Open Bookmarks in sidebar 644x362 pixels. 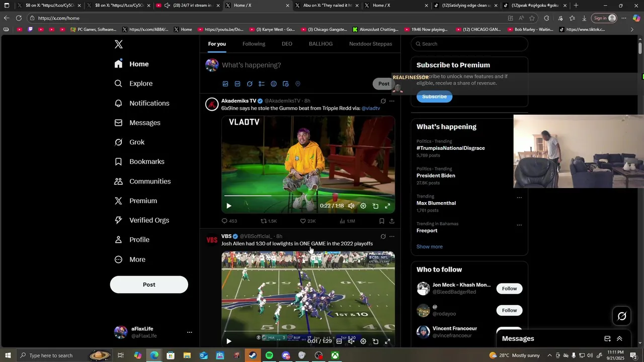tap(139, 161)
